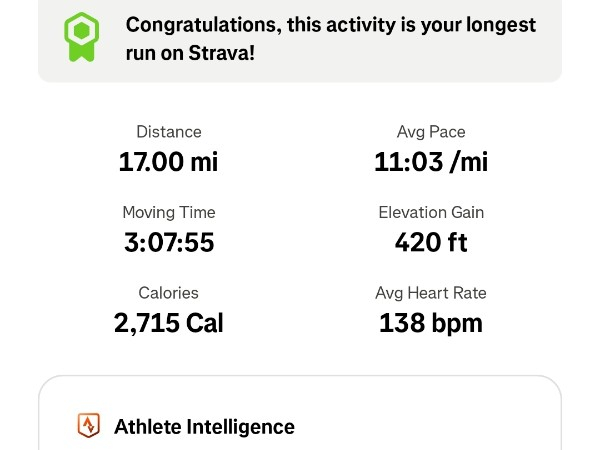The image size is (600, 450).
Task: Tap the 138 bpm heart rate value
Action: pos(431,322)
